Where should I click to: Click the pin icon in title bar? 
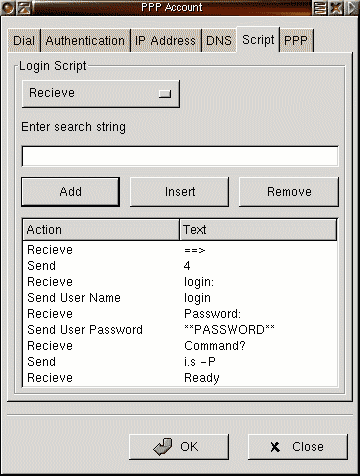click(x=24, y=7)
